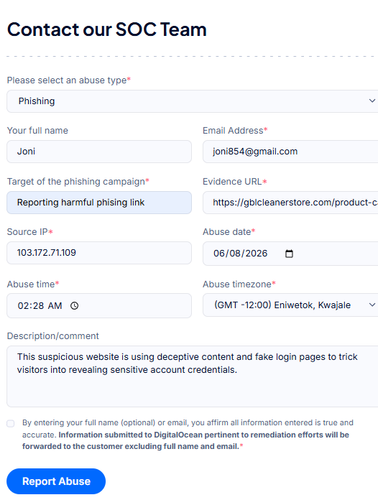Viewport: 378px width, 500px height.
Task: Select the abuse date value 06/08/2026
Action: [x=240, y=253]
